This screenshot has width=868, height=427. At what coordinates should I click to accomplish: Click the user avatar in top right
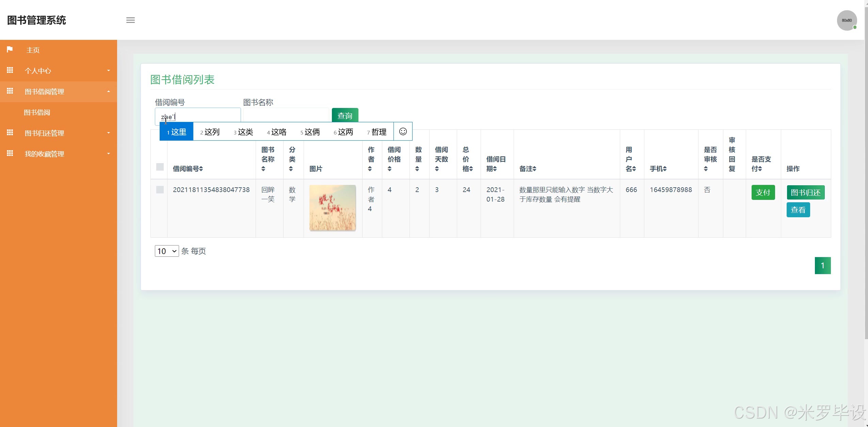[847, 20]
